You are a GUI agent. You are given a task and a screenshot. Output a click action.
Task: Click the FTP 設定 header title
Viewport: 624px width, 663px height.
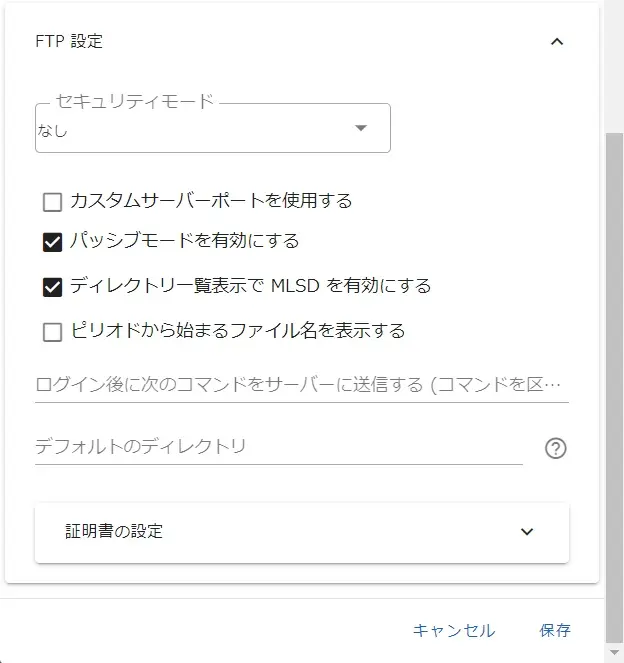point(69,42)
